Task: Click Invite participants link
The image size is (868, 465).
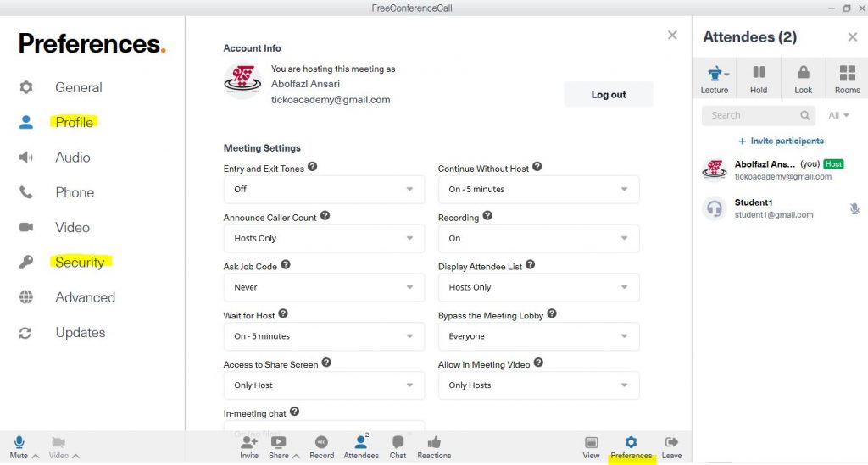Action: (781, 141)
